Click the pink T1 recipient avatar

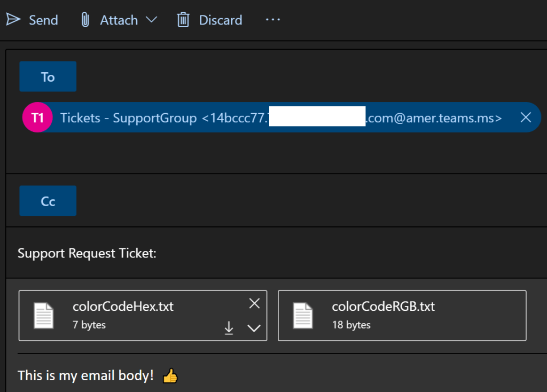pos(37,117)
